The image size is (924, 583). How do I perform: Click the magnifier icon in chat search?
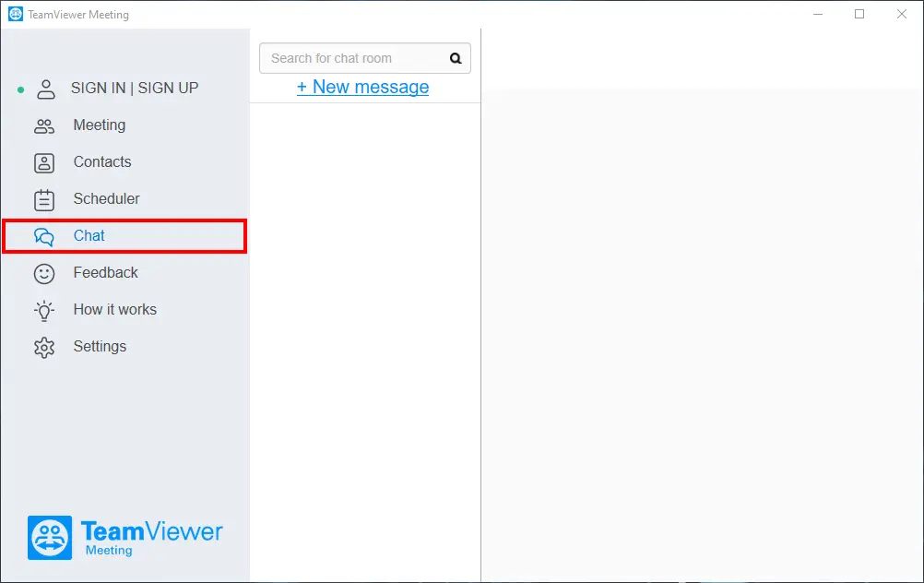[x=456, y=58]
